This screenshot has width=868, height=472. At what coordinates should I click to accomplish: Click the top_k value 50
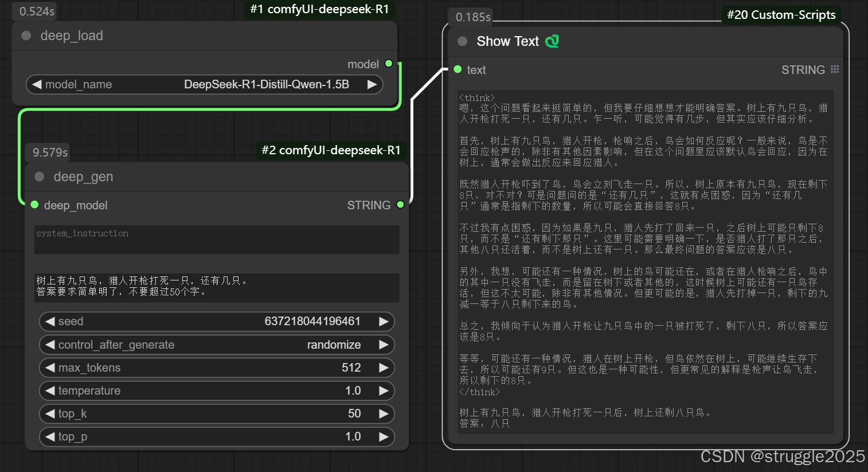[x=354, y=414]
